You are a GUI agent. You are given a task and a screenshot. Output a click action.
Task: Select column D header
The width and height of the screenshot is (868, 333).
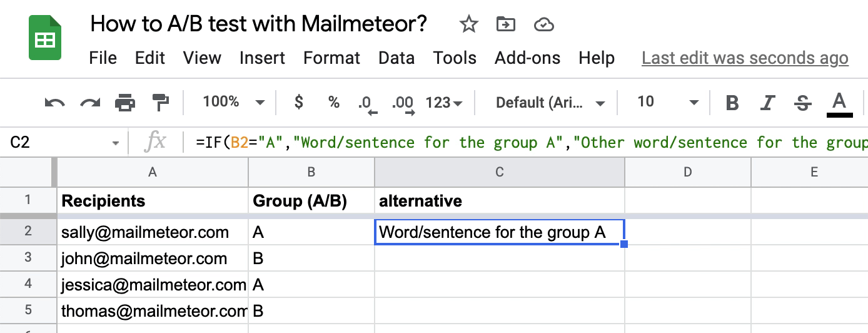[687, 172]
